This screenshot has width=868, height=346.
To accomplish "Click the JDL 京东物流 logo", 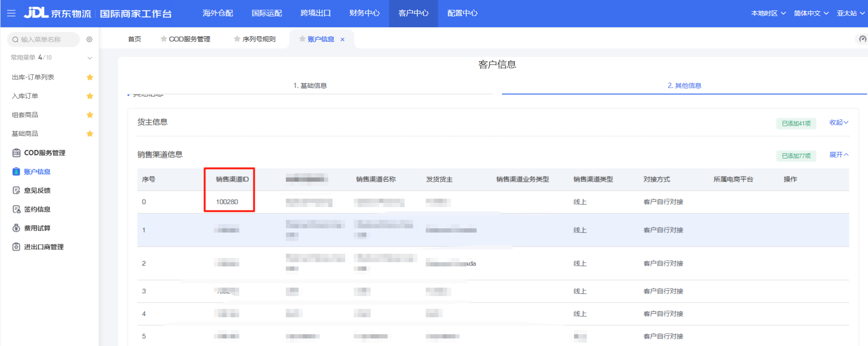I will pyautogui.click(x=57, y=13).
